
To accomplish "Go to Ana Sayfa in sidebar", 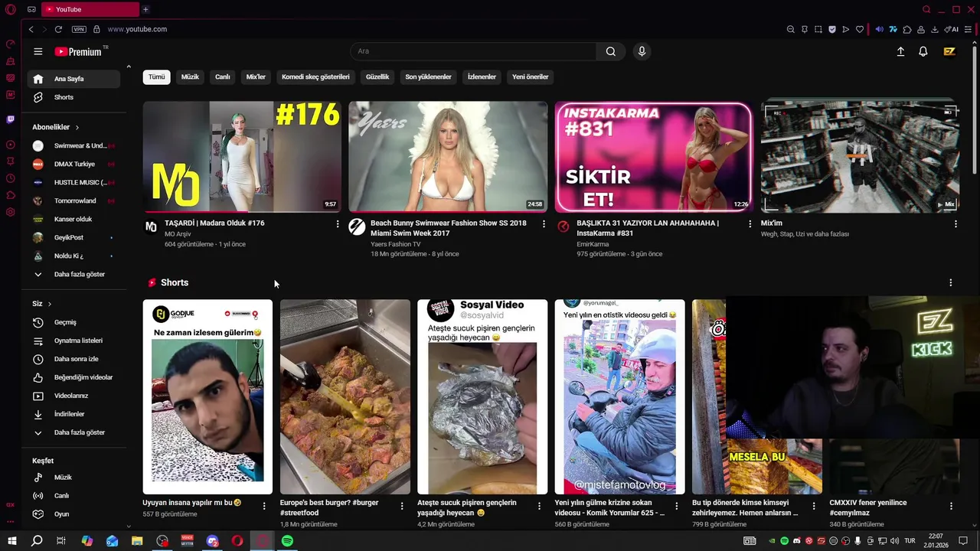I will click(x=73, y=79).
